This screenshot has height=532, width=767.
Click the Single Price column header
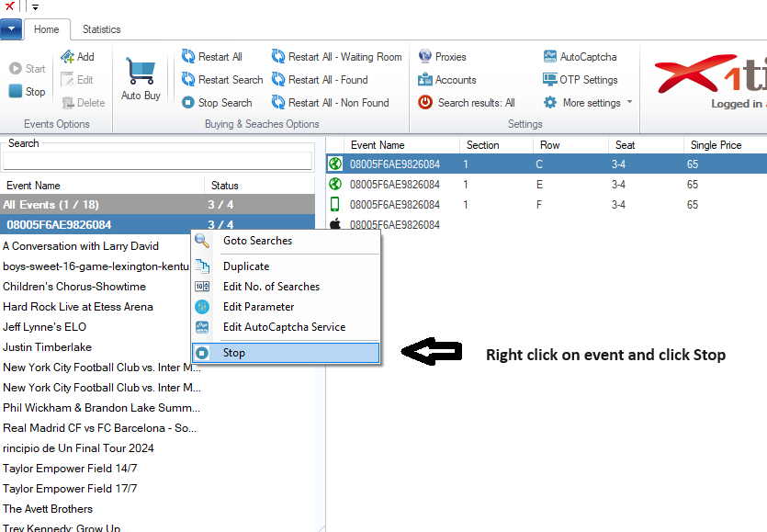tap(715, 145)
